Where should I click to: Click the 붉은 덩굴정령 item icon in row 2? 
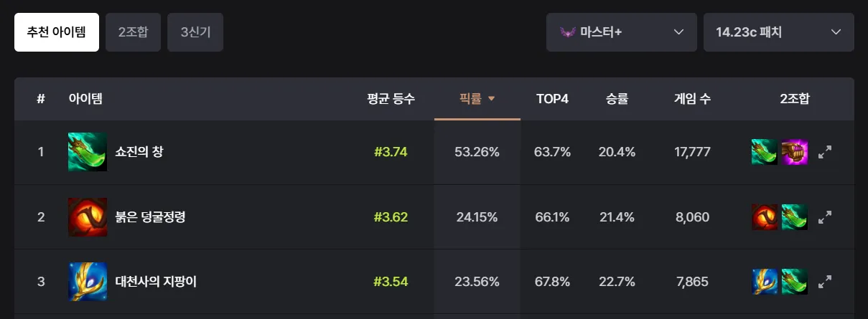click(x=88, y=217)
